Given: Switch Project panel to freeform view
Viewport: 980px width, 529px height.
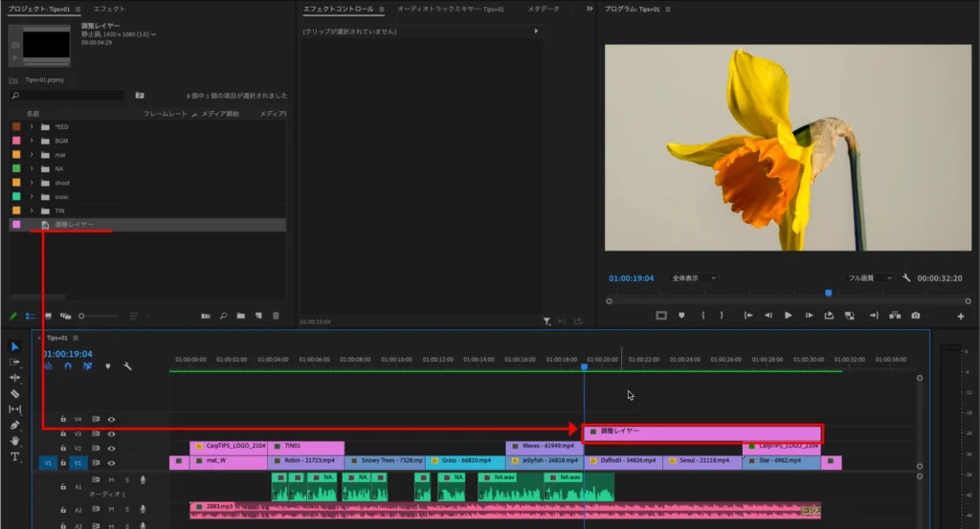Looking at the screenshot, I should click(x=65, y=316).
